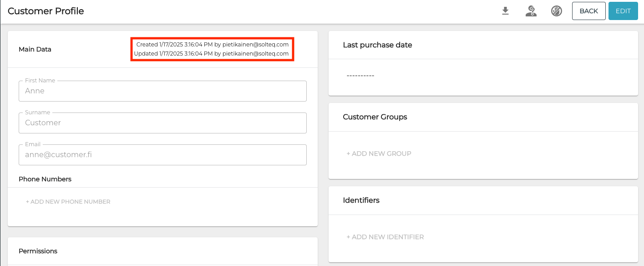This screenshot has height=266, width=644.
Task: Click the BACK button
Action: (x=588, y=10)
